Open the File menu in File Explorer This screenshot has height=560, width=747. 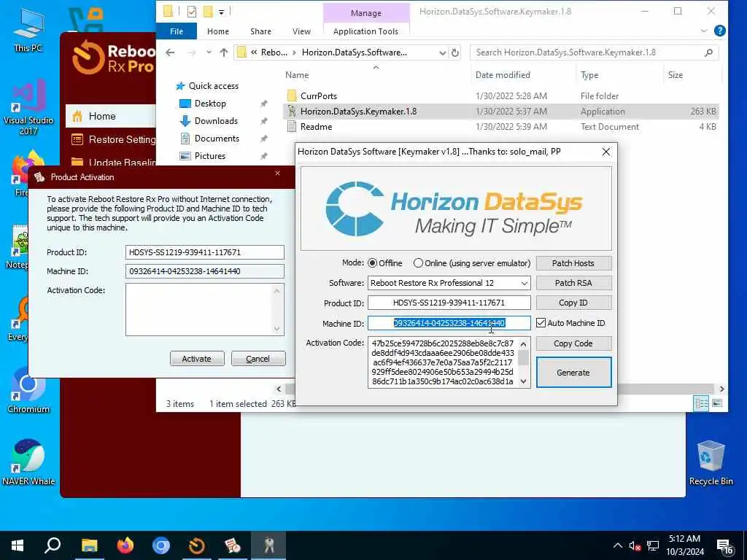point(177,31)
